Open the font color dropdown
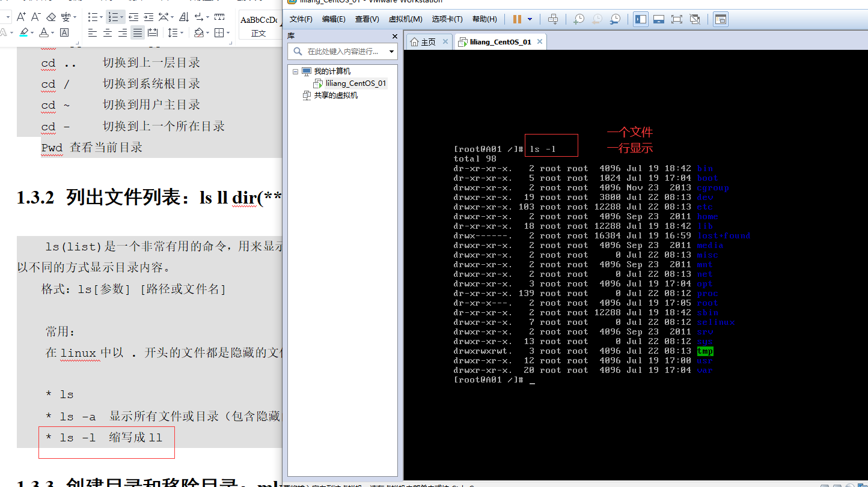Viewport: 868px width, 487px height. click(x=53, y=32)
